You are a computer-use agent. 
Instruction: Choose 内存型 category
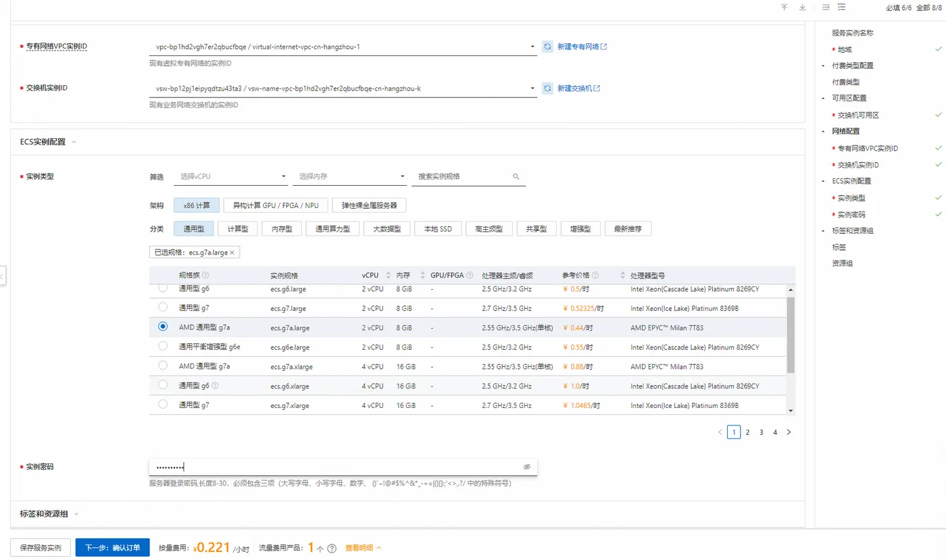(282, 229)
